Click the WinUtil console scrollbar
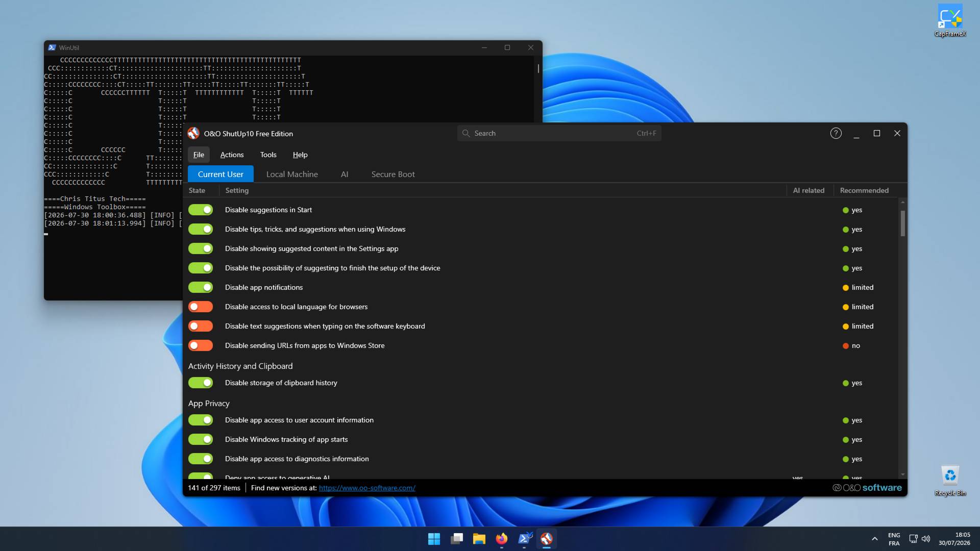Image resolution: width=980 pixels, height=551 pixels. (538, 68)
